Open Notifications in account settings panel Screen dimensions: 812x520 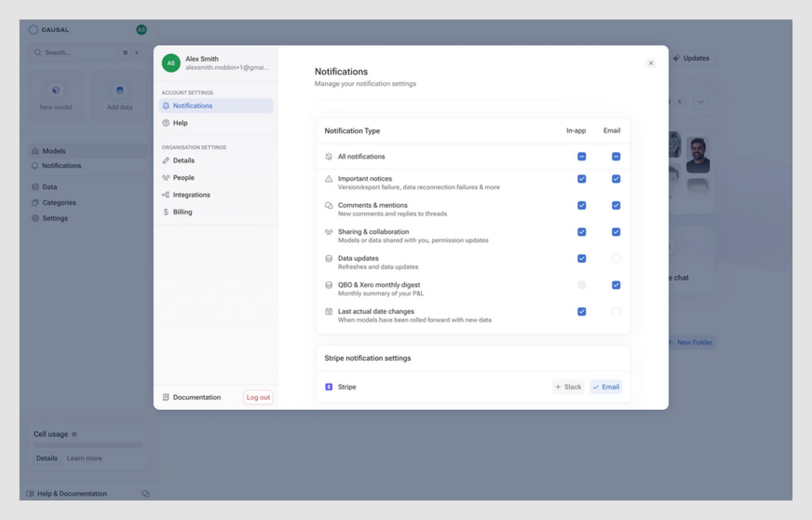216,106
